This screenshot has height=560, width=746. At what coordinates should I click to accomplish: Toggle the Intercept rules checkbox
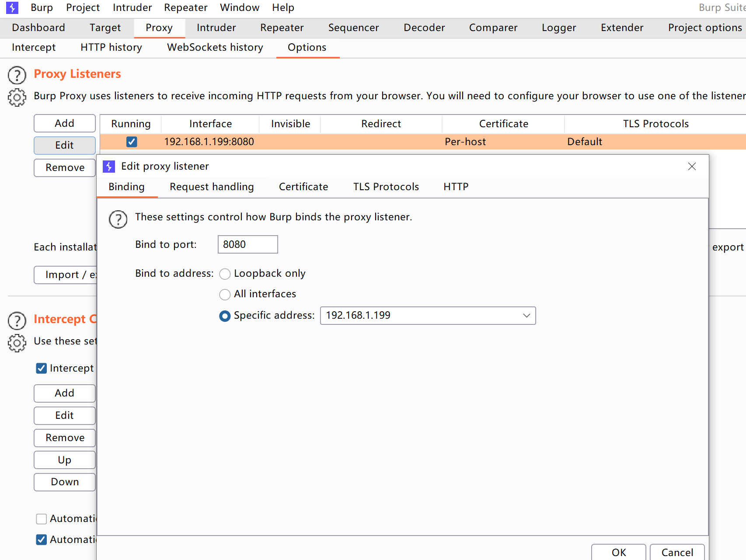pos(42,369)
